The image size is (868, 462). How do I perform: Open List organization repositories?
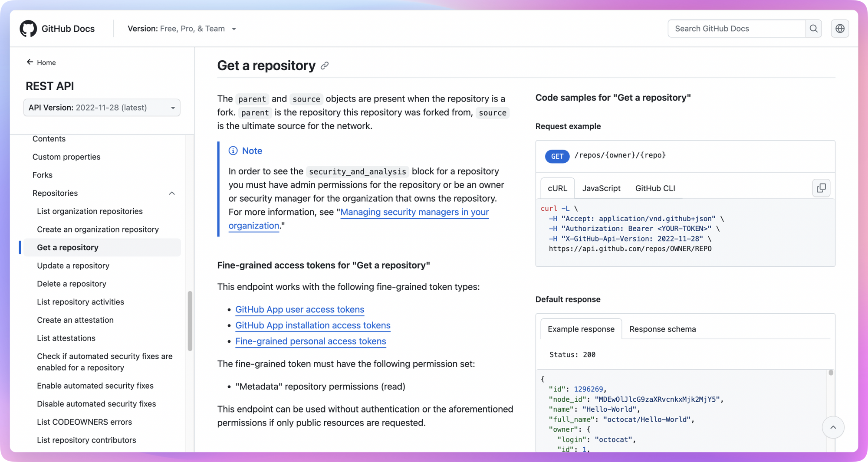(90, 211)
